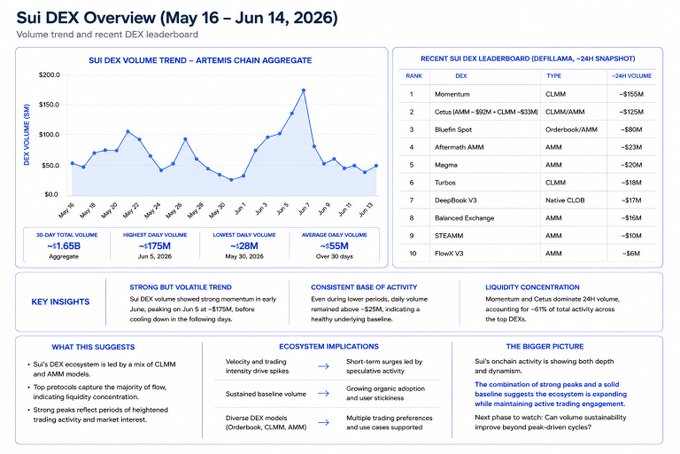Click "Short-term surges led by speculative activity"
This screenshot has height=454, width=680.
384,366
